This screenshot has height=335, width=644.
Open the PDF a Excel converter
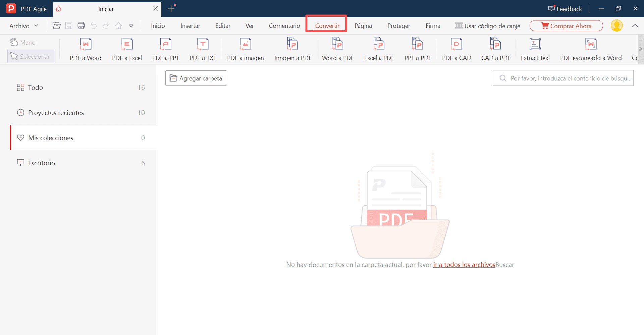coord(127,49)
